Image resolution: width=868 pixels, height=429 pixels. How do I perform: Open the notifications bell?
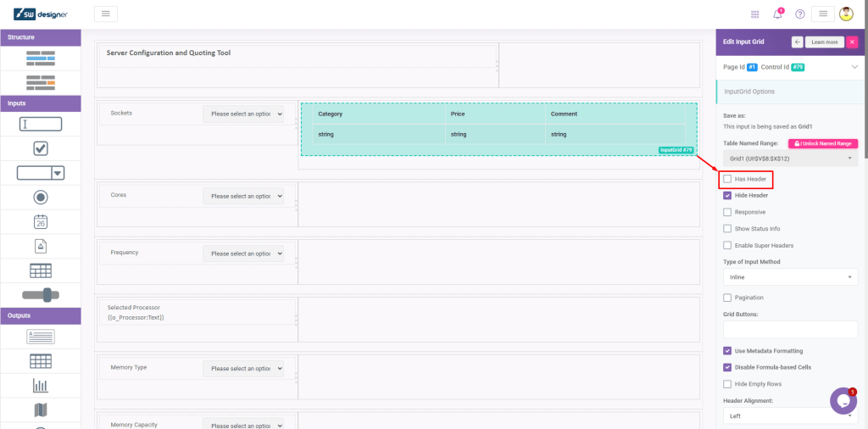(777, 14)
